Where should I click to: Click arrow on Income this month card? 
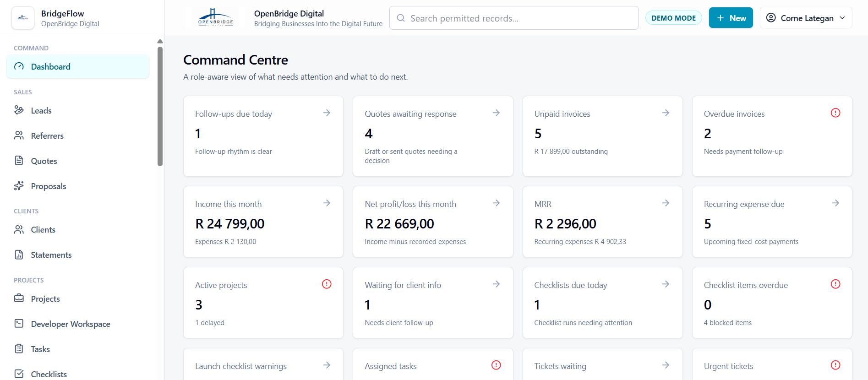tap(327, 203)
